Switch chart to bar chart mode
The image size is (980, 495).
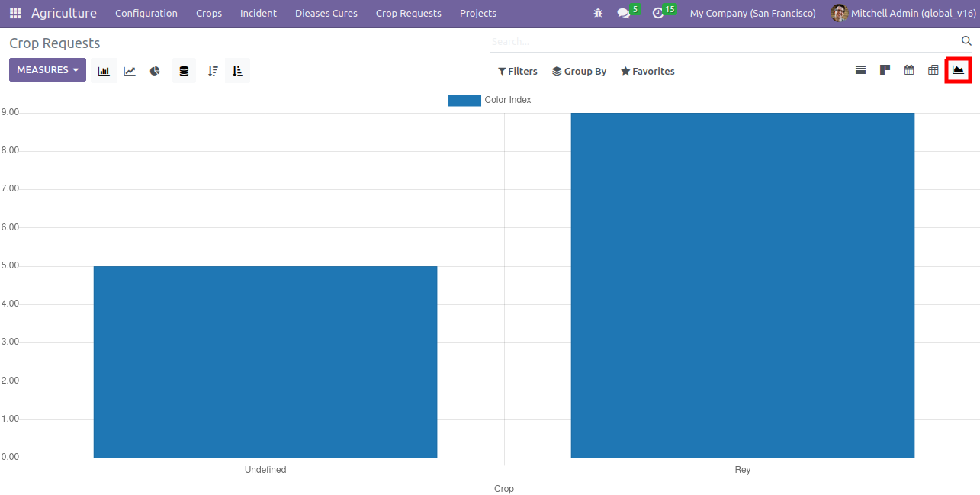point(104,71)
